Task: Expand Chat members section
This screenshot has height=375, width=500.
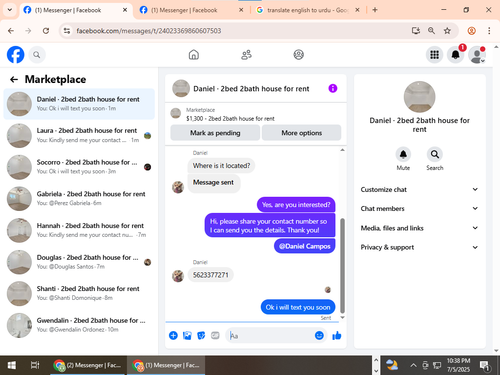Action: click(x=419, y=209)
